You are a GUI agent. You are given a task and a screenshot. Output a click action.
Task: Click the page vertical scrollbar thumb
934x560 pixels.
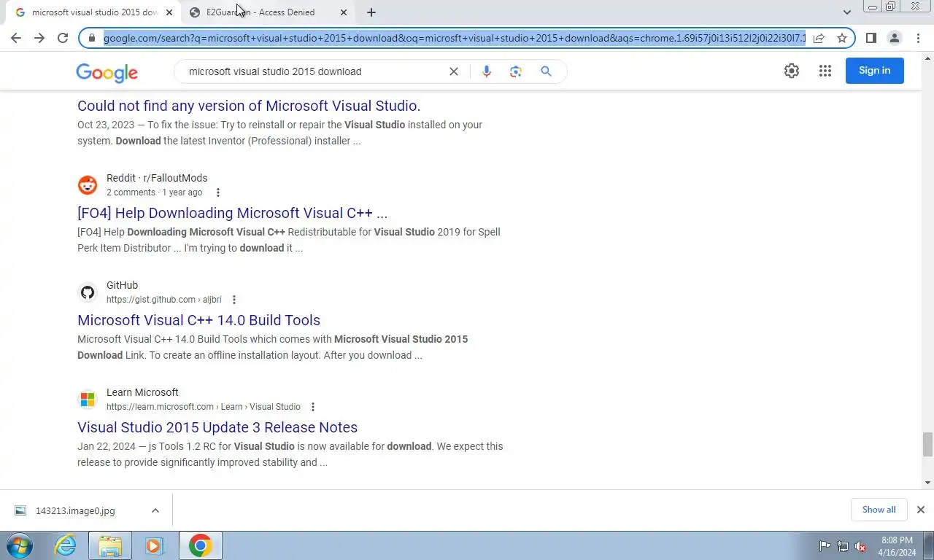point(927,444)
